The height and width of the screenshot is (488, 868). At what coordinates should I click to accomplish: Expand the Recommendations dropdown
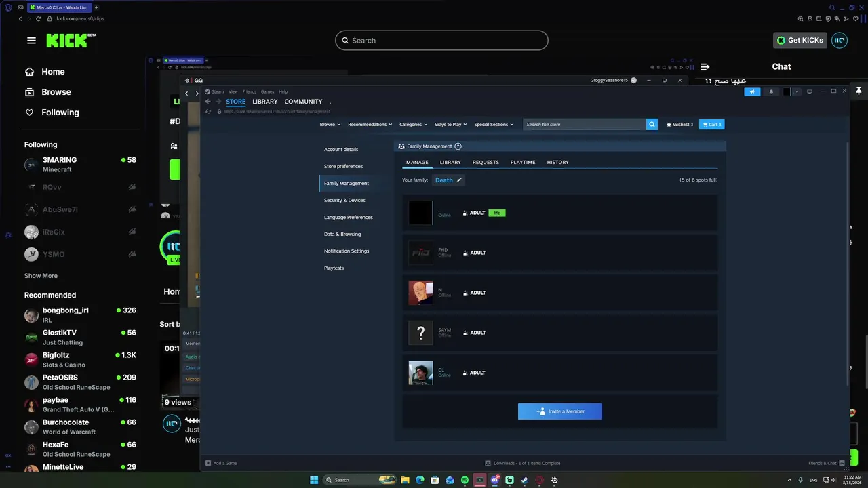point(370,125)
